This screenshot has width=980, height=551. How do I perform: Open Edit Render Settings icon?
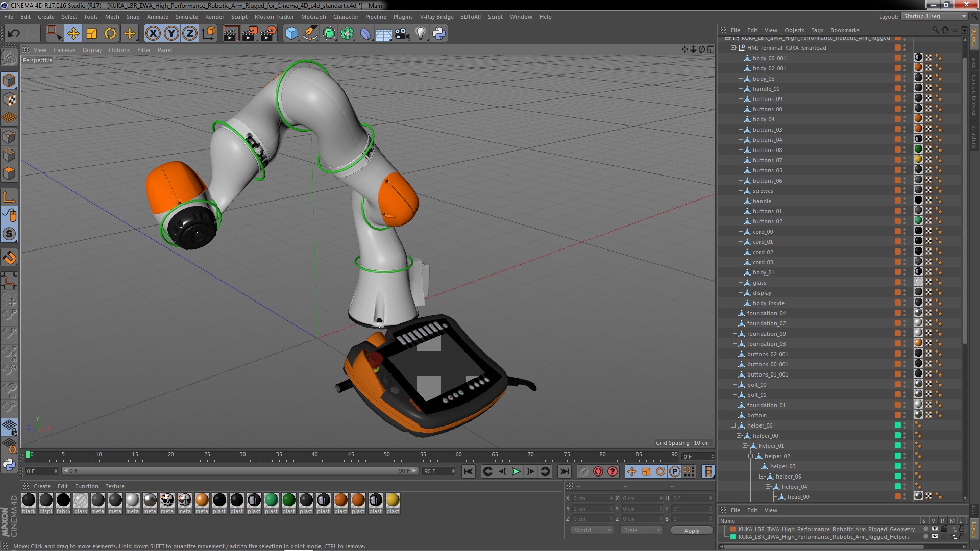coord(268,34)
